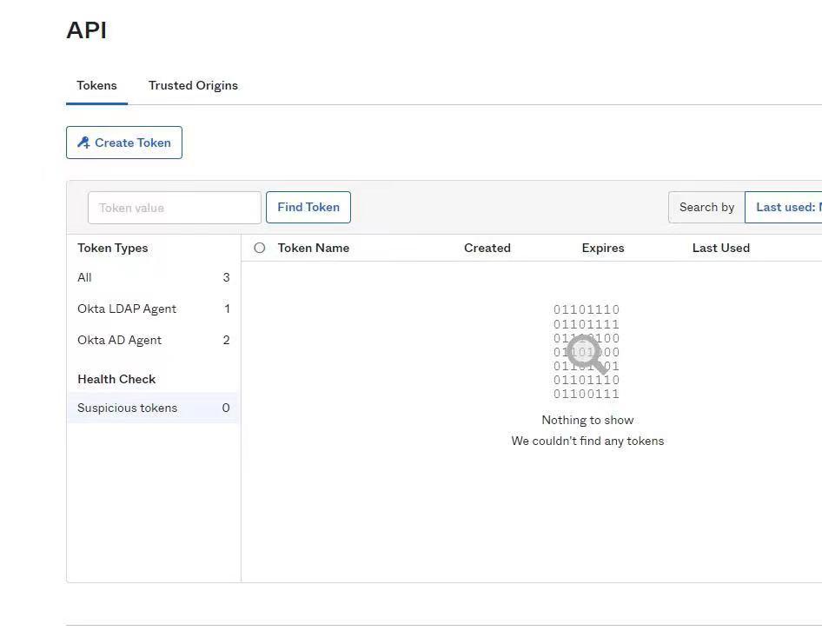Select the All token type filter
This screenshot has height=644, width=822.
84,277
